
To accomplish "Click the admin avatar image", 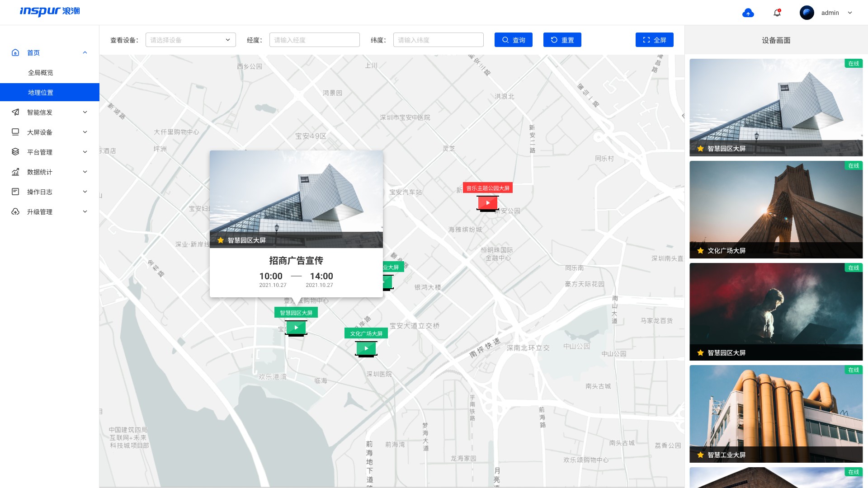I will click(x=807, y=13).
